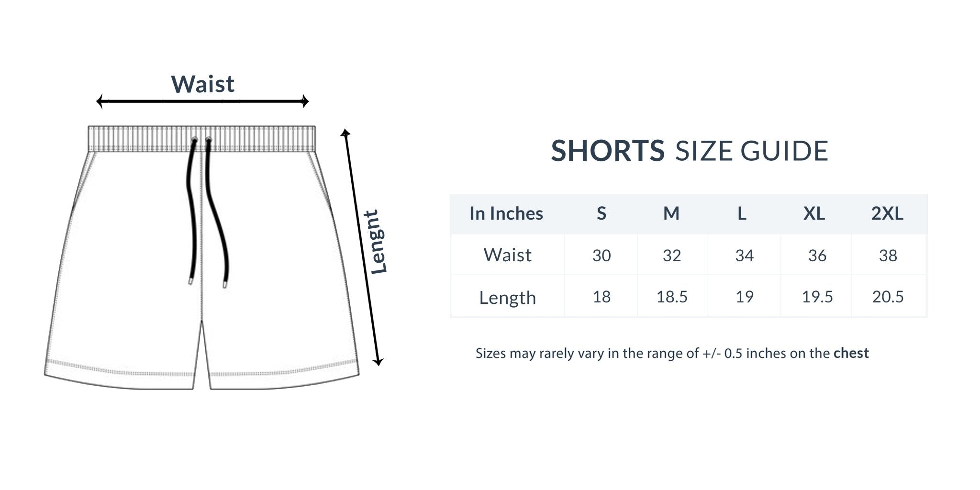
Task: Click the Length row label in table
Action: click(x=507, y=298)
